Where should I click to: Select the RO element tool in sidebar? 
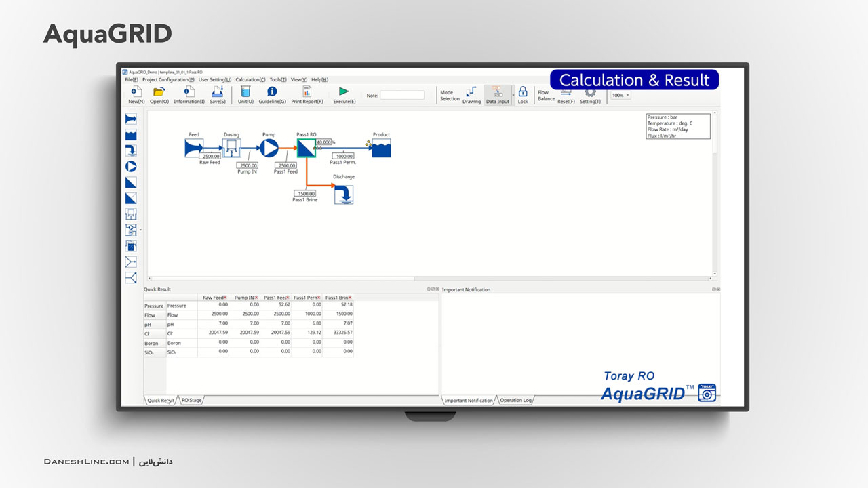(131, 182)
